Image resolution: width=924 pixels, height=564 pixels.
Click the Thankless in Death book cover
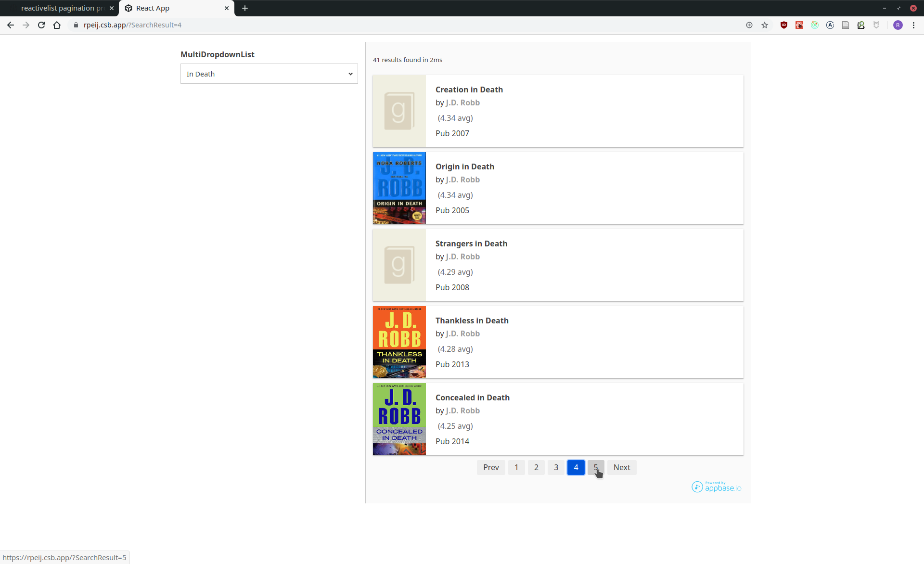(399, 342)
